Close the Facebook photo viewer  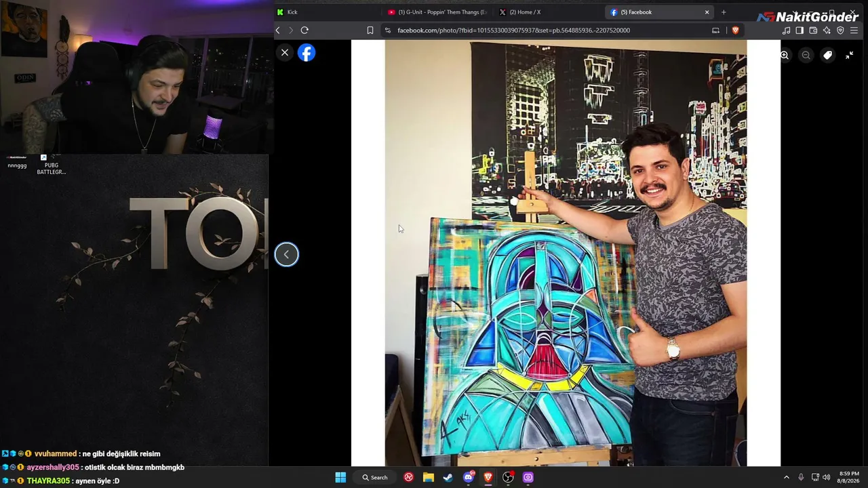pyautogui.click(x=285, y=52)
